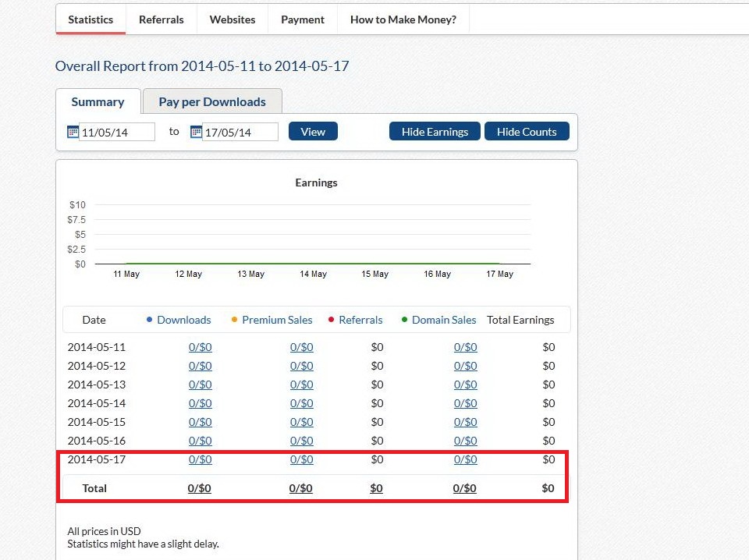
Task: Toggle the green Domain Sales legend dot
Action: coord(404,320)
